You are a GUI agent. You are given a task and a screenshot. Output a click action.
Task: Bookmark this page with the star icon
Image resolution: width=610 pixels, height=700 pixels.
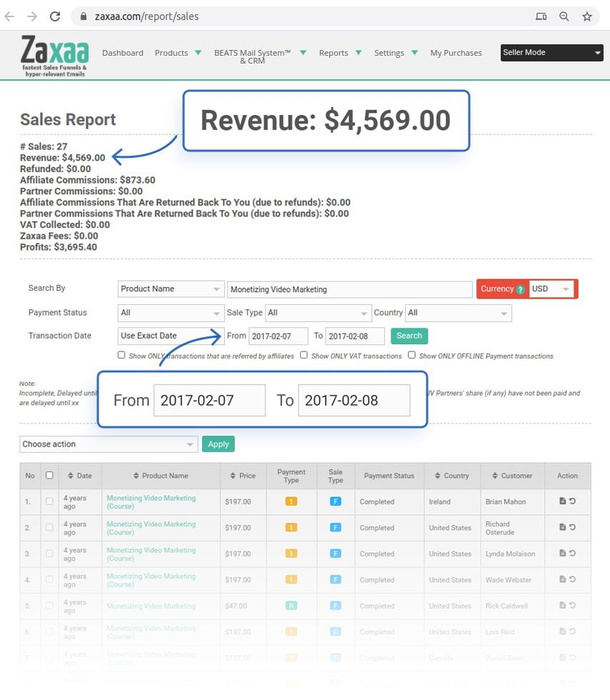click(x=586, y=16)
